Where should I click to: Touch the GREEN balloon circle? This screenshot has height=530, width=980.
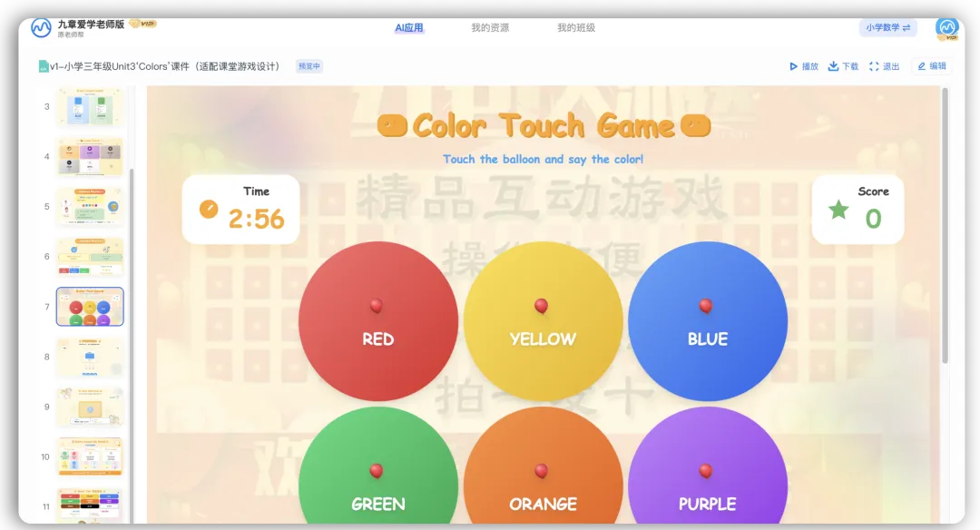378,466
